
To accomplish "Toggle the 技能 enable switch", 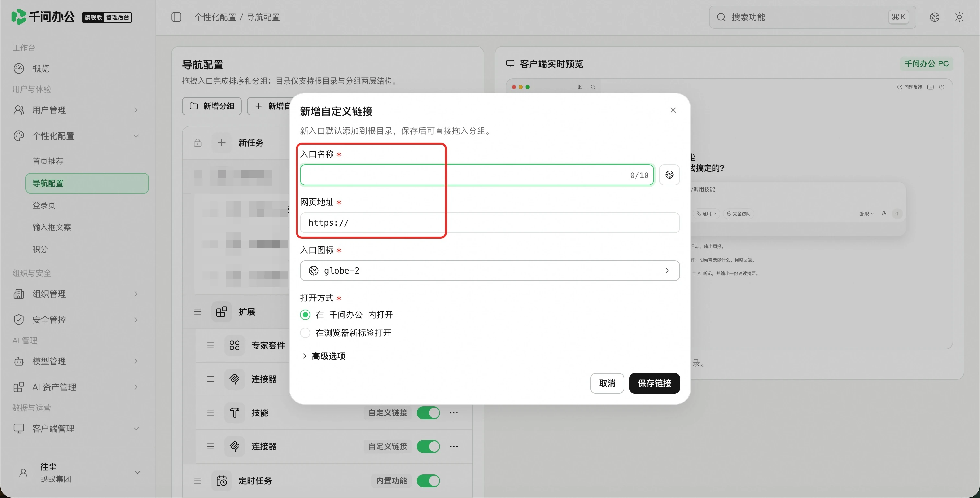I will (x=428, y=413).
